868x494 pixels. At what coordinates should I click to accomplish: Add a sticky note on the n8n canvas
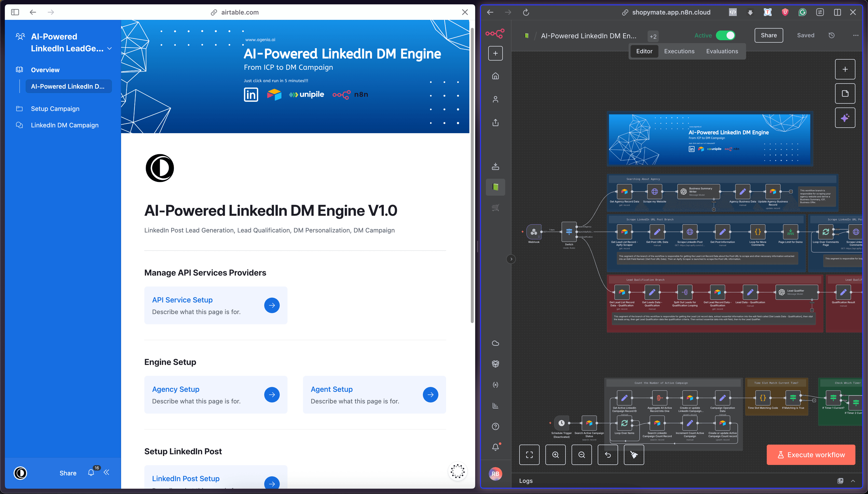845,93
